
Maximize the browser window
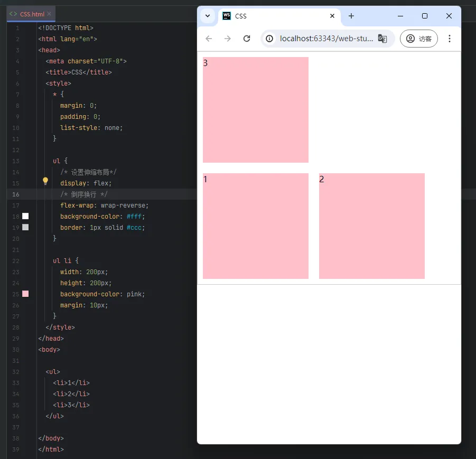coord(425,16)
